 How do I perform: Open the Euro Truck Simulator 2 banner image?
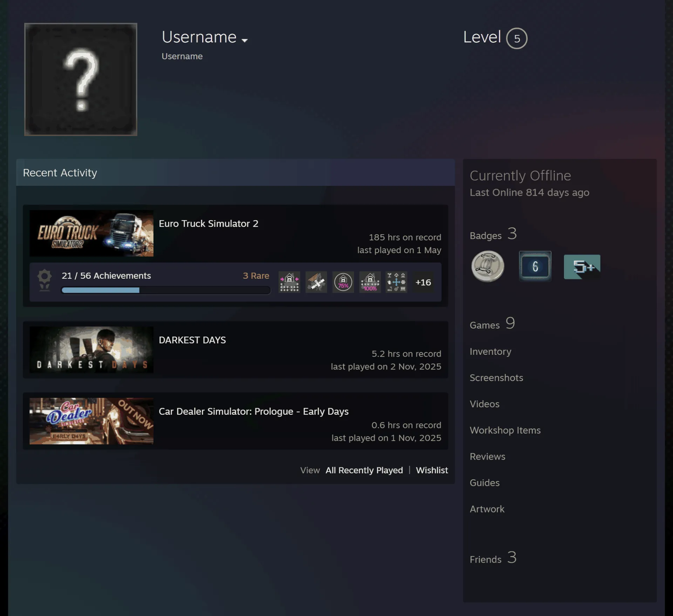pos(91,233)
